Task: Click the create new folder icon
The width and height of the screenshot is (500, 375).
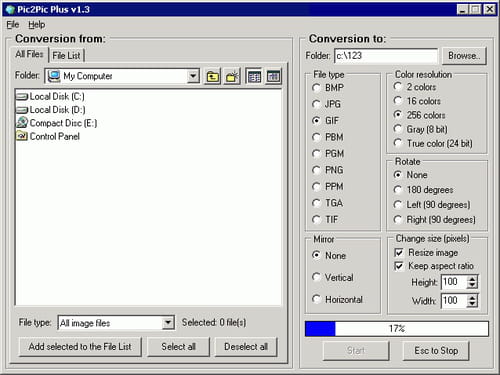Action: point(232,77)
